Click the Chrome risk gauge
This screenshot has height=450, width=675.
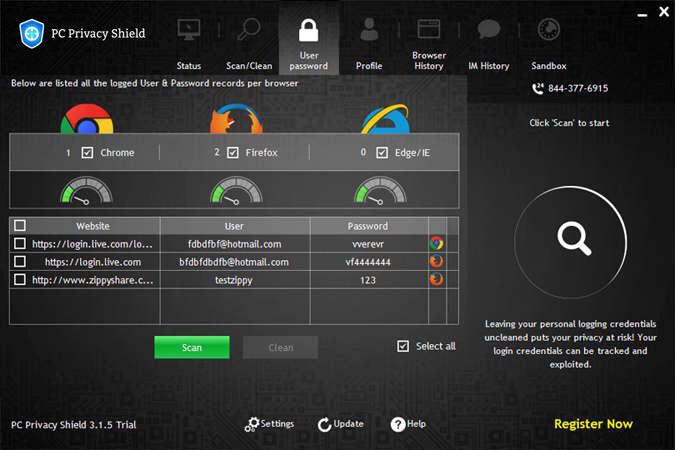[87, 190]
